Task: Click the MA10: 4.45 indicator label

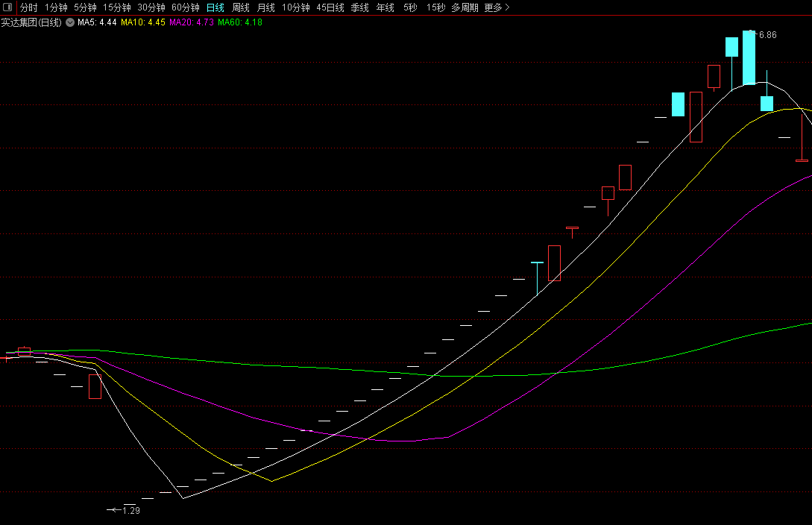Action: (143, 22)
